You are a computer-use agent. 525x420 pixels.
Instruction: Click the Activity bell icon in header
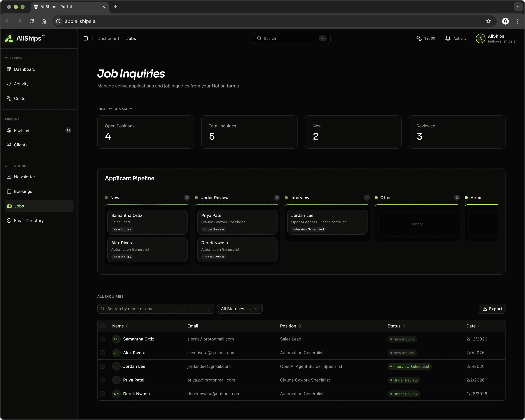point(448,39)
